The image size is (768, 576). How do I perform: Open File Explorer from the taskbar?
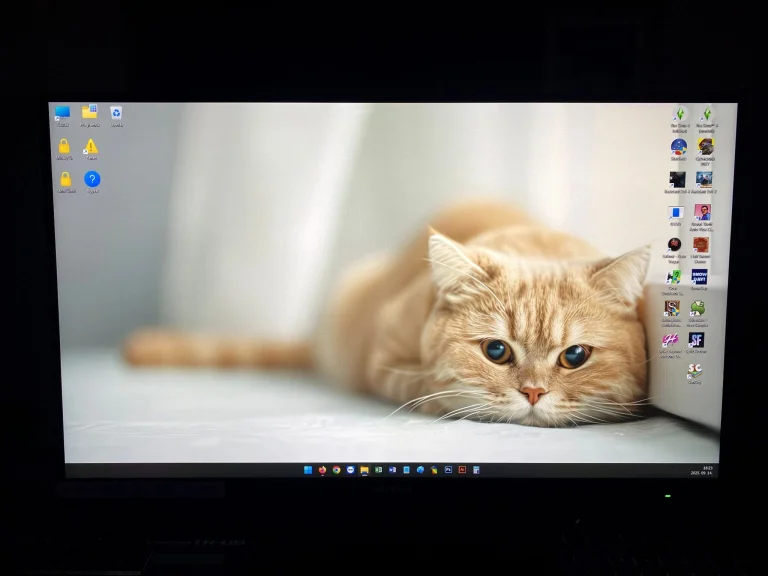[x=364, y=470]
